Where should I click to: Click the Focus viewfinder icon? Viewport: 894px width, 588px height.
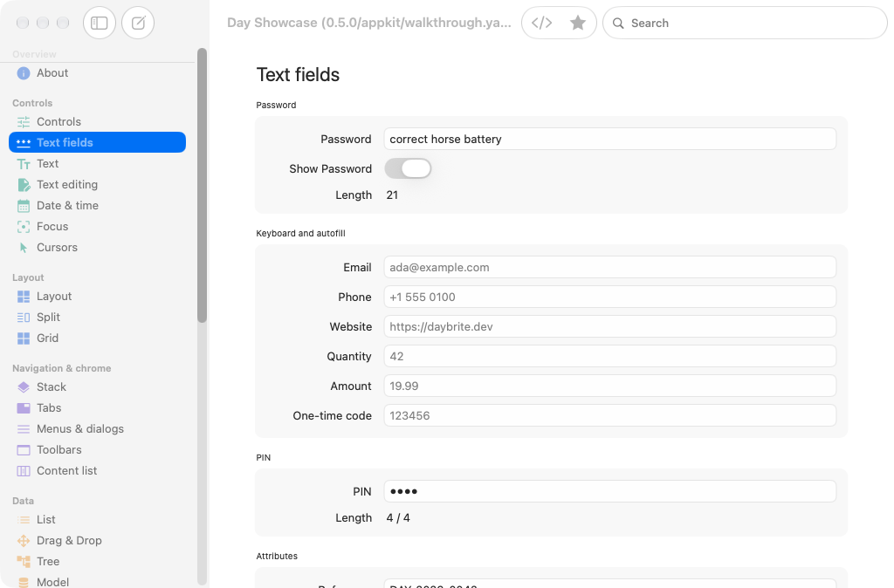(x=24, y=227)
